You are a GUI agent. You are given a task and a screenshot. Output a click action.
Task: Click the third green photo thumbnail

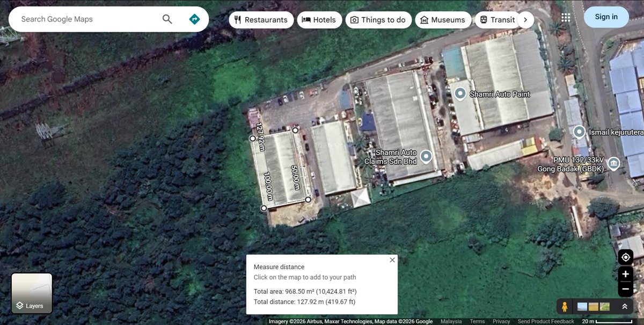(x=605, y=307)
